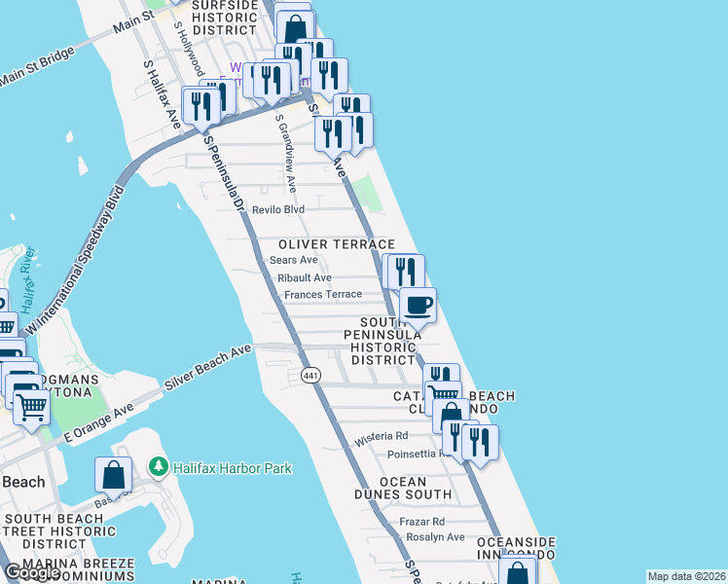Click the S Halifax Ave label
The height and width of the screenshot is (584, 728).
point(162,94)
